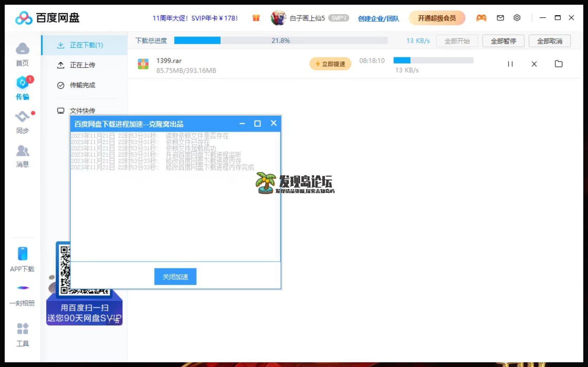Image resolution: width=588 pixels, height=367 pixels.
Task: Open the 11周年大促 SVIP promo link
Action: point(195,18)
